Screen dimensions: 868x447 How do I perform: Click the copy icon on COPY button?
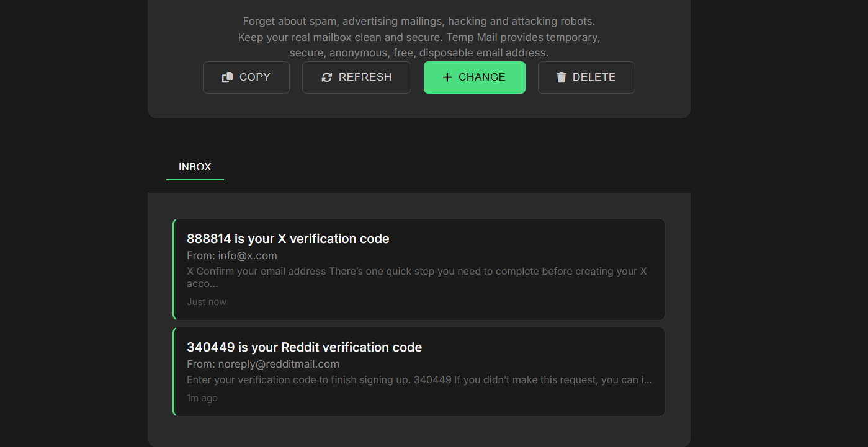(x=227, y=77)
